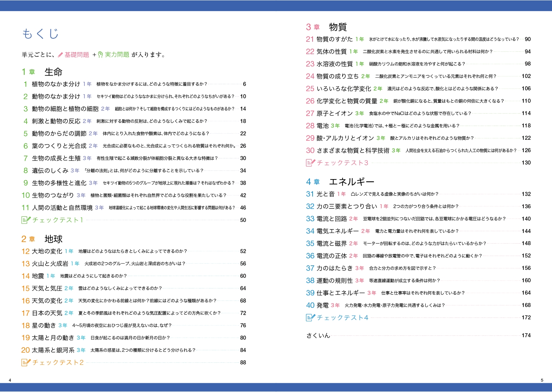Go to unit 20 太陽系と銀河系
The image size is (552, 392).
(53, 350)
